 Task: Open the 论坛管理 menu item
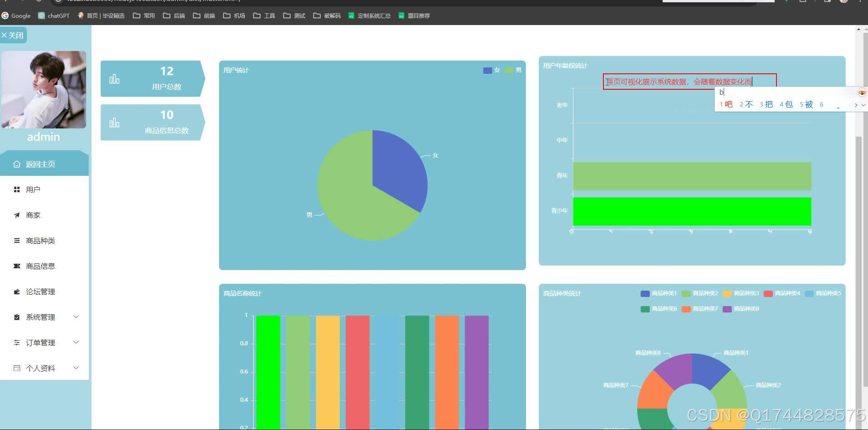[44, 292]
